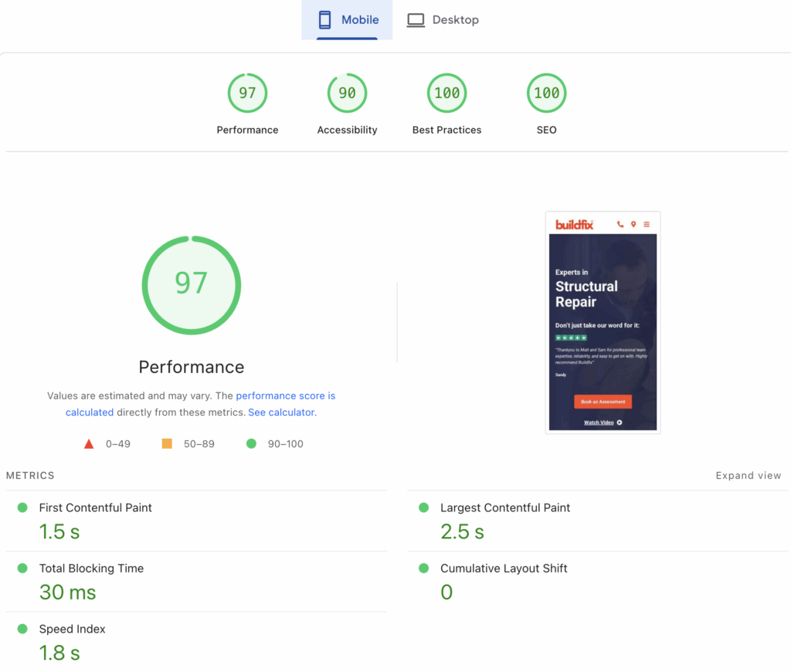Click the Best Practices score circle
This screenshot has width=791, height=672.
(x=446, y=93)
